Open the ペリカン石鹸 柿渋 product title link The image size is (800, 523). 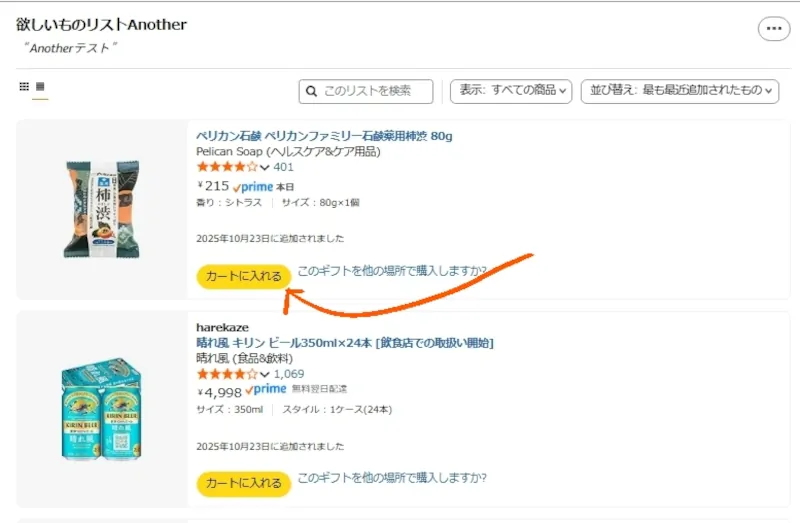point(324,136)
